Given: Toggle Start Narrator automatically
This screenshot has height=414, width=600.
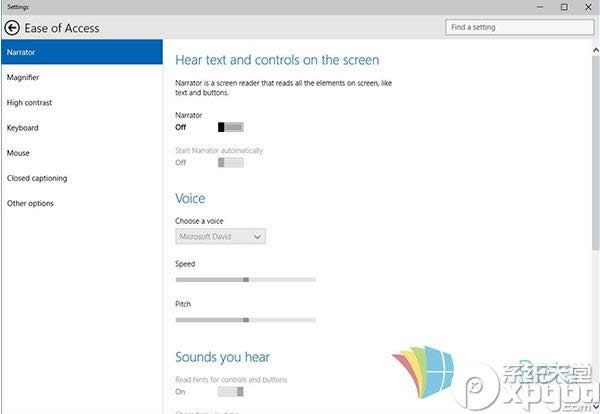Looking at the screenshot, I should (x=230, y=162).
